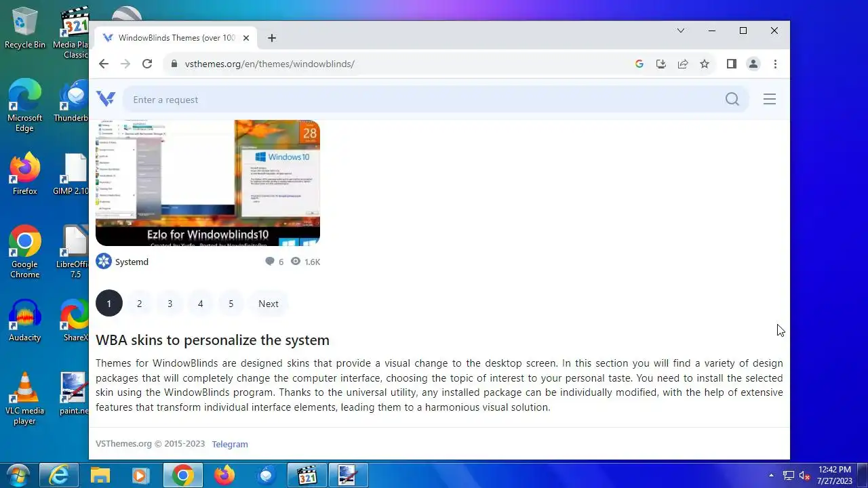Open Media Player Classic in the taskbar
The image size is (868, 488).
pyautogui.click(x=307, y=475)
